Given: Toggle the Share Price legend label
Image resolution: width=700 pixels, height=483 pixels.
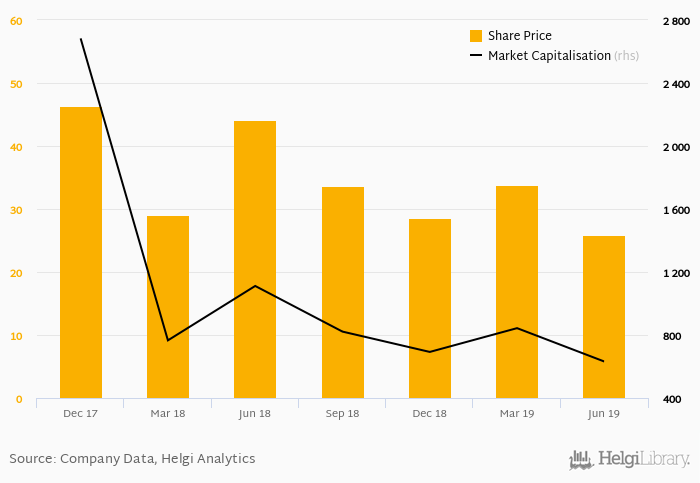Looking at the screenshot, I should (x=520, y=36).
